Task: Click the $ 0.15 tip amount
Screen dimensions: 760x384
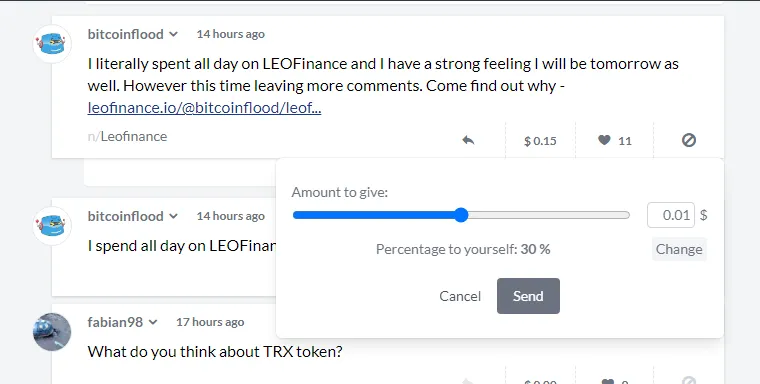Action: pyautogui.click(x=540, y=141)
